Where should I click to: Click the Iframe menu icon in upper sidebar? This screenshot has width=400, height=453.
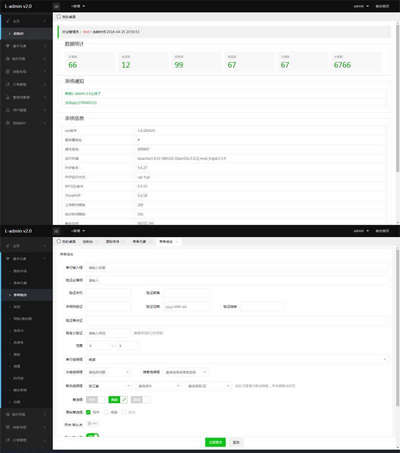[8, 123]
